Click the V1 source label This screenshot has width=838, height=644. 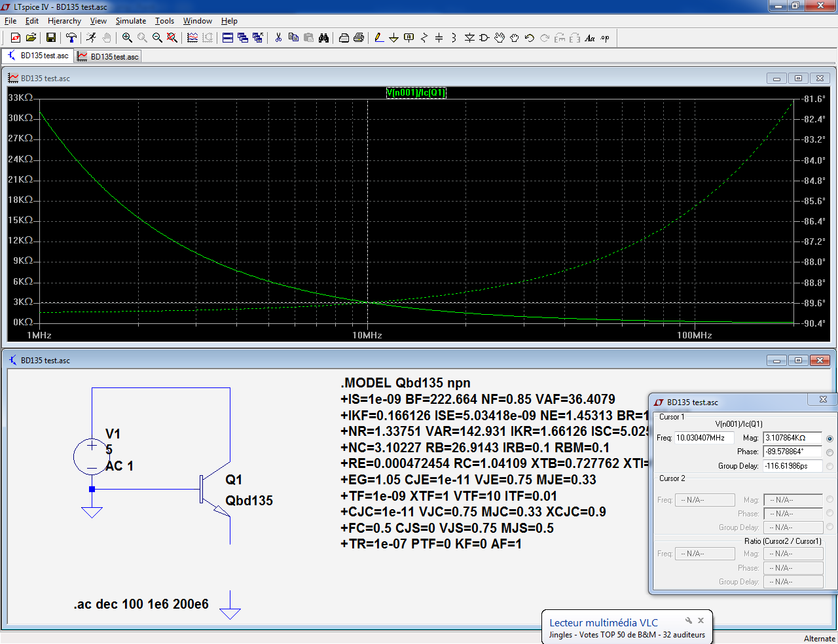point(113,434)
